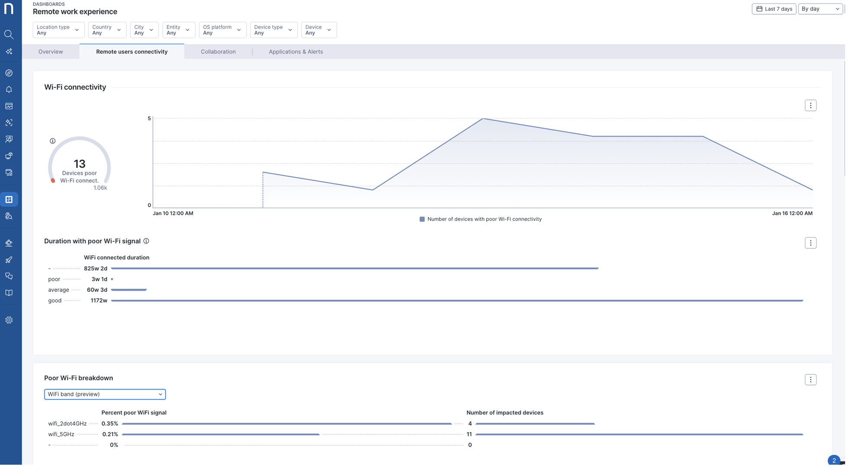Click the good WiFi connected duration bar

coord(457,300)
